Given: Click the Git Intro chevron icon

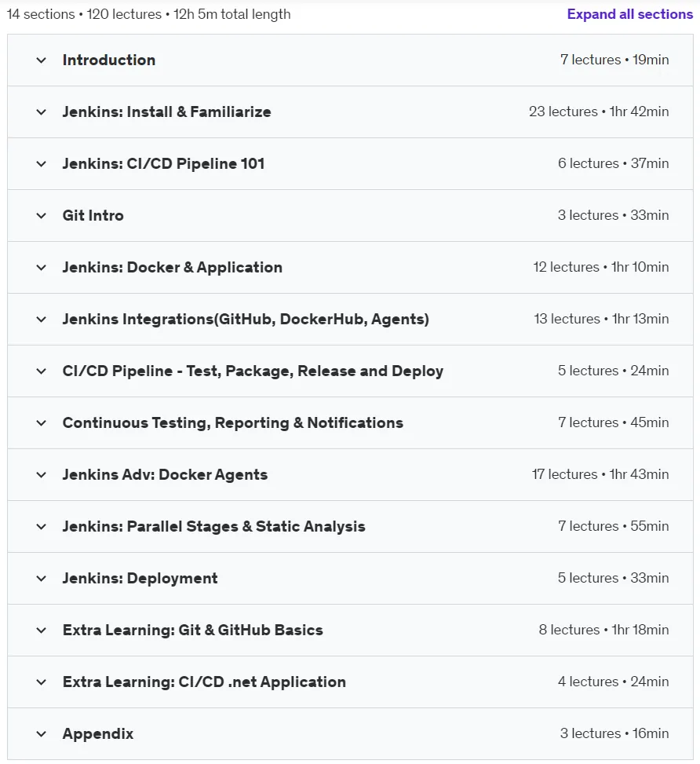Looking at the screenshot, I should click(x=42, y=216).
